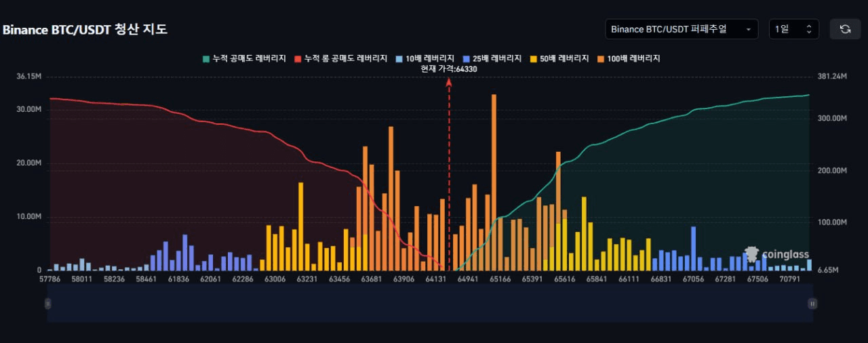Click the 현재 가격:64330 label
This screenshot has width=868, height=343.
pos(449,69)
